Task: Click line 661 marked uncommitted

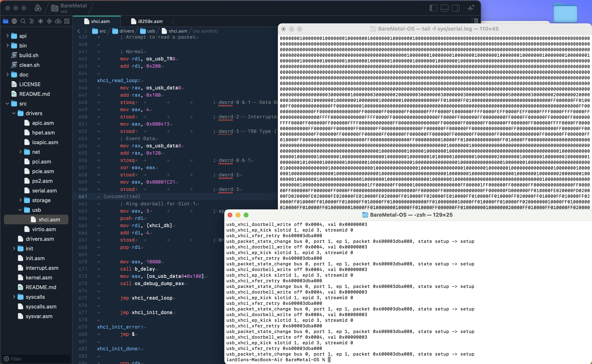Action: [x=175, y=196]
